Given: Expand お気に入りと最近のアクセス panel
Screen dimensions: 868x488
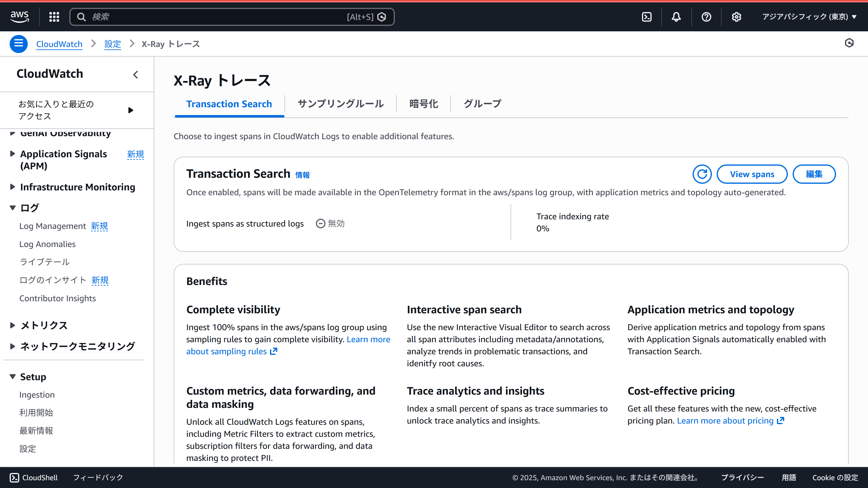Looking at the screenshot, I should [x=131, y=110].
